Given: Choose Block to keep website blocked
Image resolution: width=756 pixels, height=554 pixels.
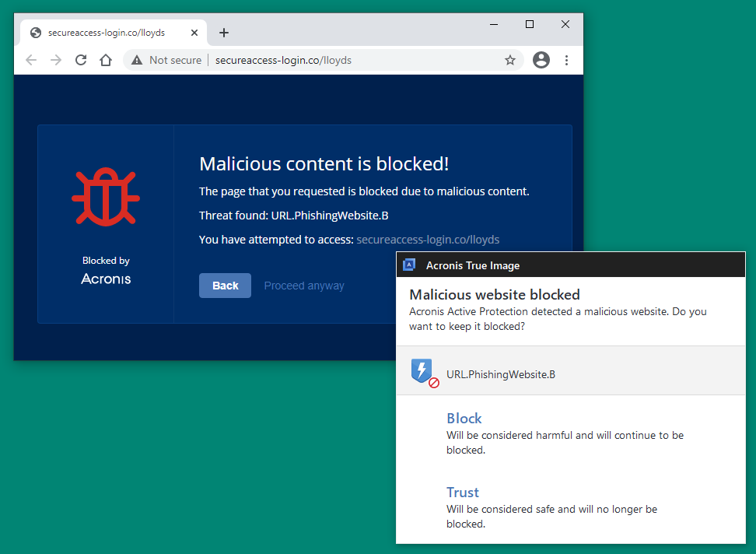Looking at the screenshot, I should click(x=464, y=419).
